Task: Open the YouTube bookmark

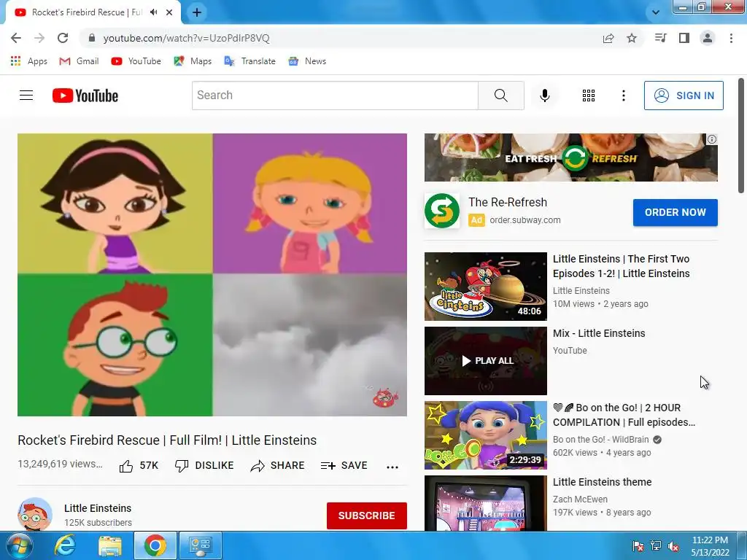Action: point(136,61)
